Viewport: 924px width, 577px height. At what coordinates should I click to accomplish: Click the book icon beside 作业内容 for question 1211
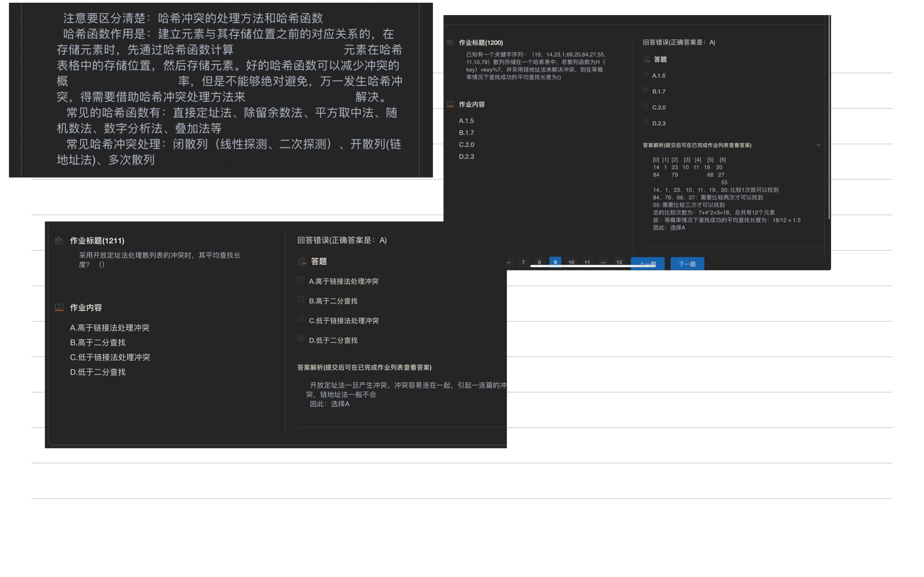59,307
